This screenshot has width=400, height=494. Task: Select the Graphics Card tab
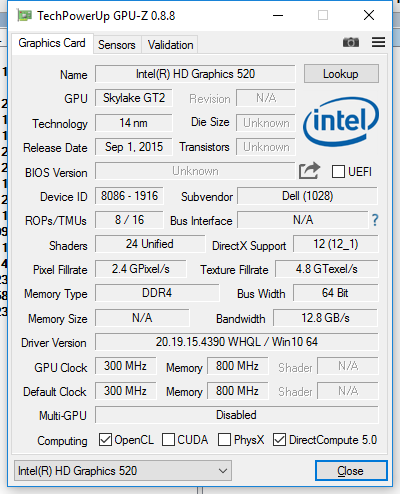52,43
